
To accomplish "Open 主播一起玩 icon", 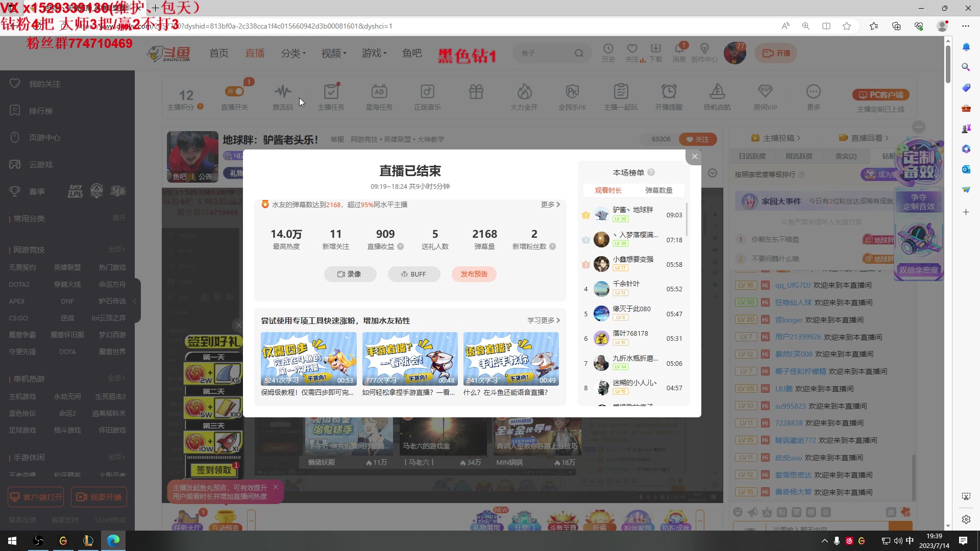I will click(x=621, y=92).
